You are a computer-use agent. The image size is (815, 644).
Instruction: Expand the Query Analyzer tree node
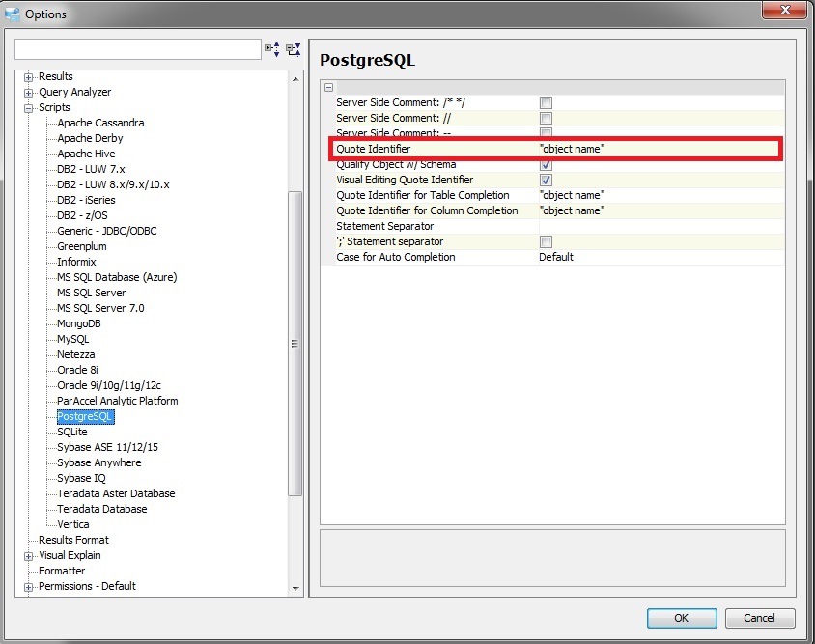pos(29,93)
